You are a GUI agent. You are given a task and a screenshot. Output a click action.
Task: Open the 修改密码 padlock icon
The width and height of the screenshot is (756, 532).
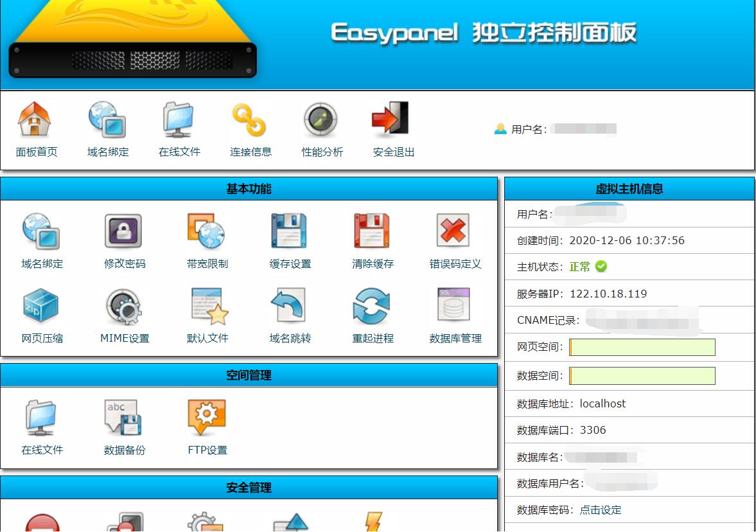click(x=123, y=231)
